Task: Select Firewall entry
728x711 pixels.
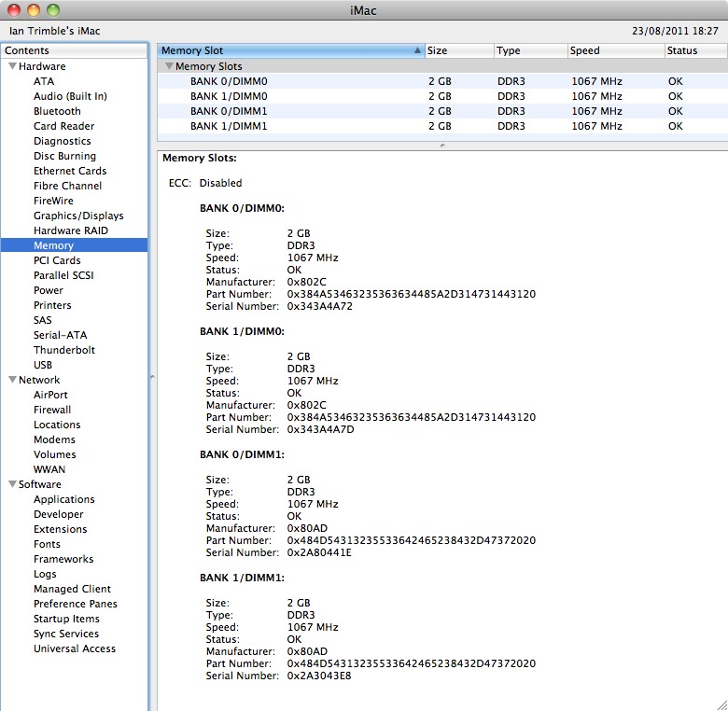Action: click(x=52, y=410)
